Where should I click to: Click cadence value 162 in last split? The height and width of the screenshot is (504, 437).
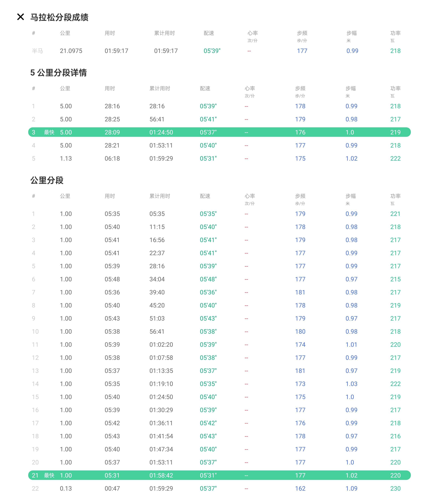300,488
